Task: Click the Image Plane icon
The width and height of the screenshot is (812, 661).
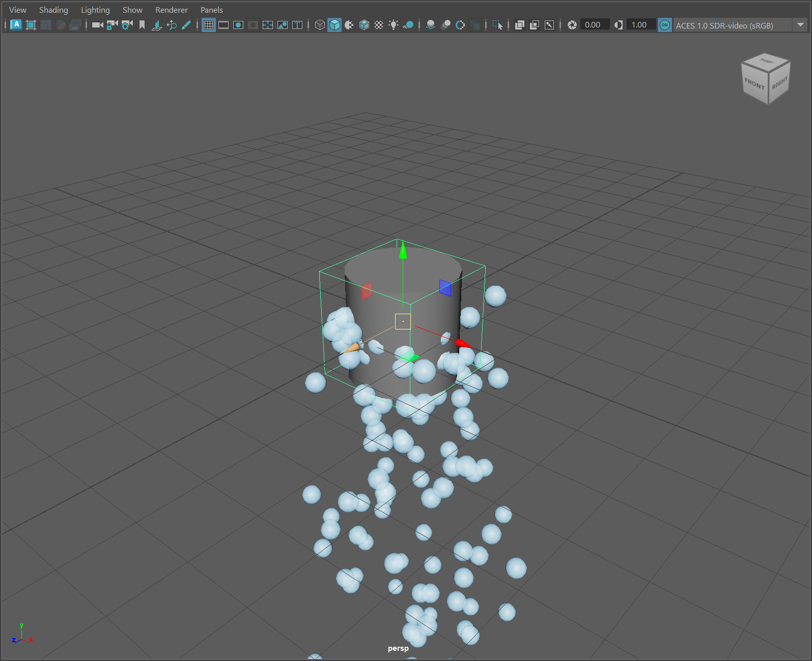Action: [157, 25]
